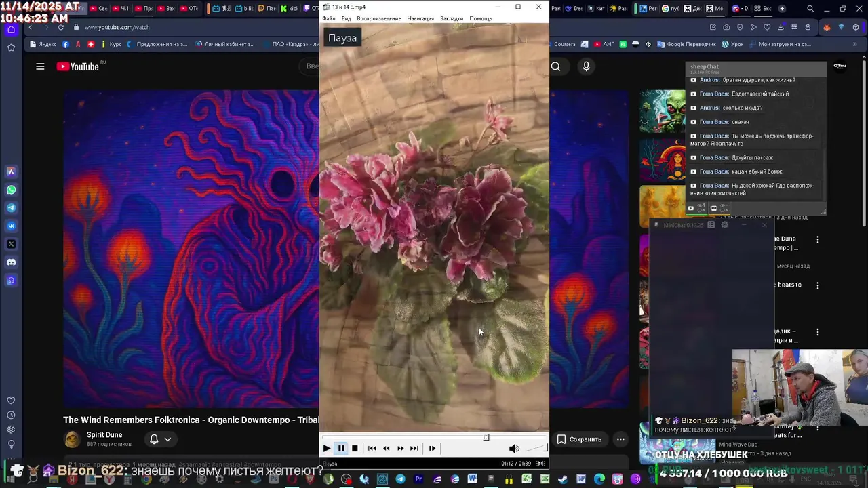
Task: Seek on the video progress bar
Action: pyautogui.click(x=434, y=437)
